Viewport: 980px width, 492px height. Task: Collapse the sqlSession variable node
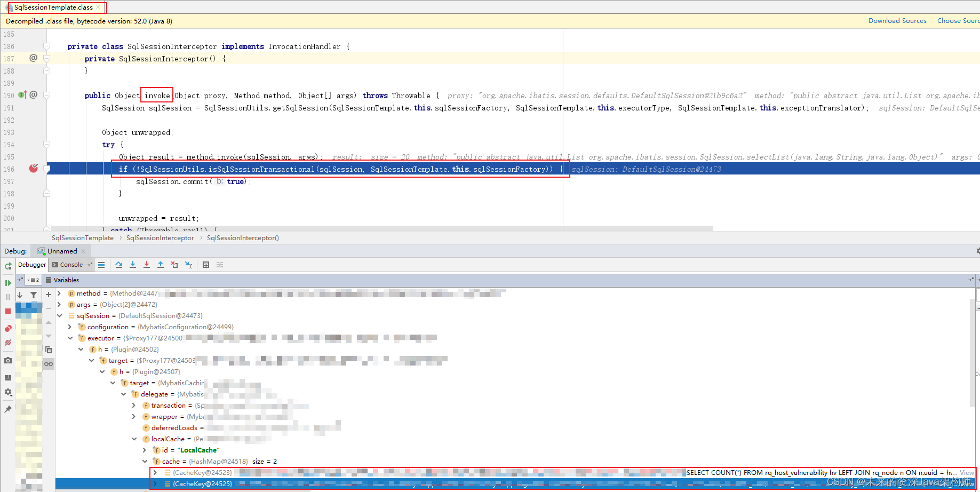[60, 315]
